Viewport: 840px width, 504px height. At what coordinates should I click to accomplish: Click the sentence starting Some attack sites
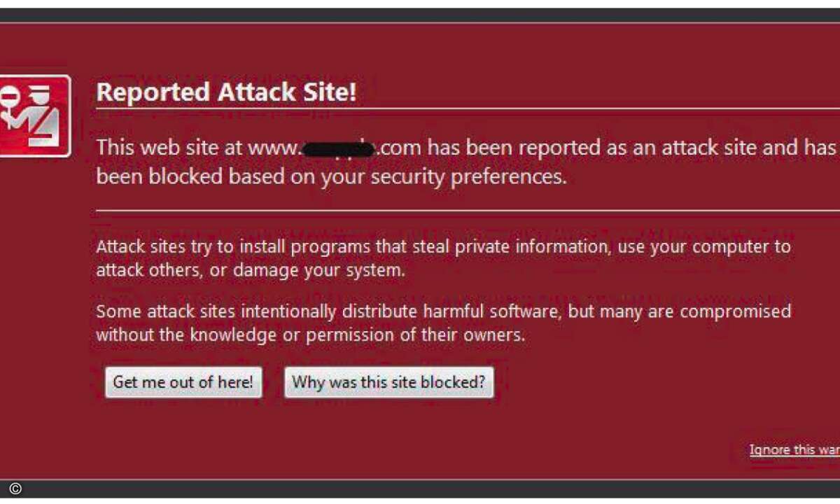(443, 323)
